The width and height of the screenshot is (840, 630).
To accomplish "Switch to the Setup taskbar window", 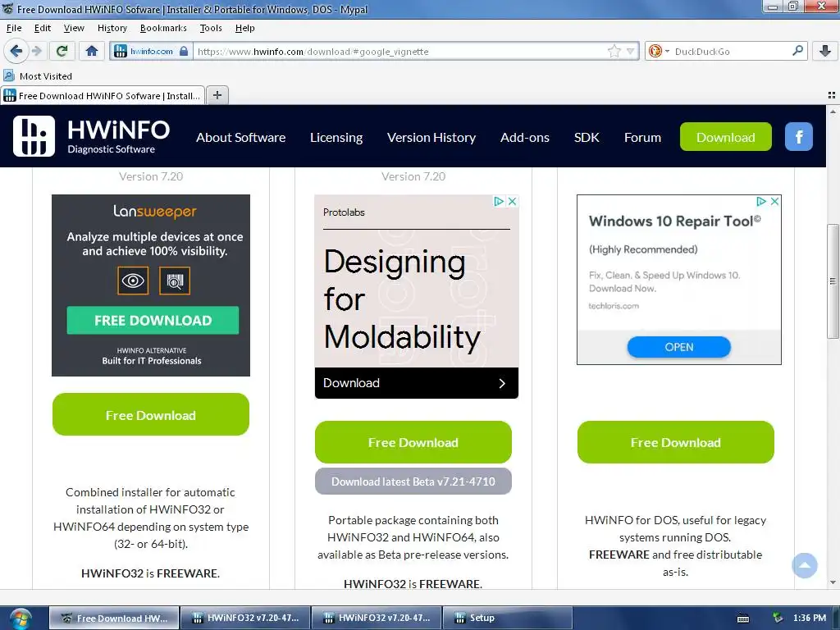I will click(507, 618).
